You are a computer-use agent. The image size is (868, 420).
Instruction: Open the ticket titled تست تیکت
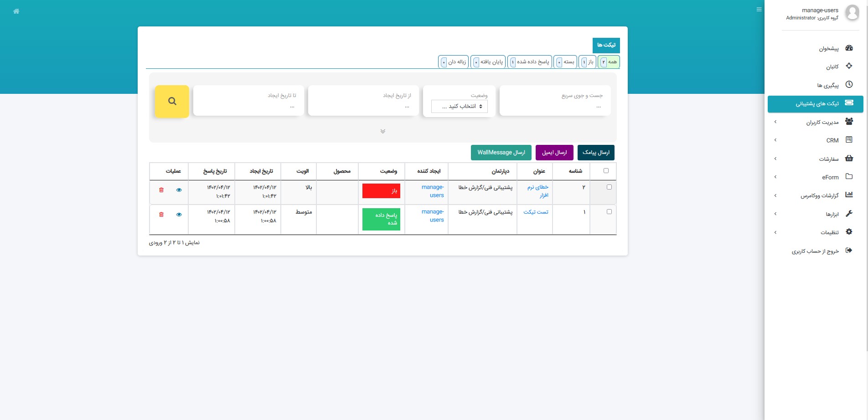(x=536, y=212)
